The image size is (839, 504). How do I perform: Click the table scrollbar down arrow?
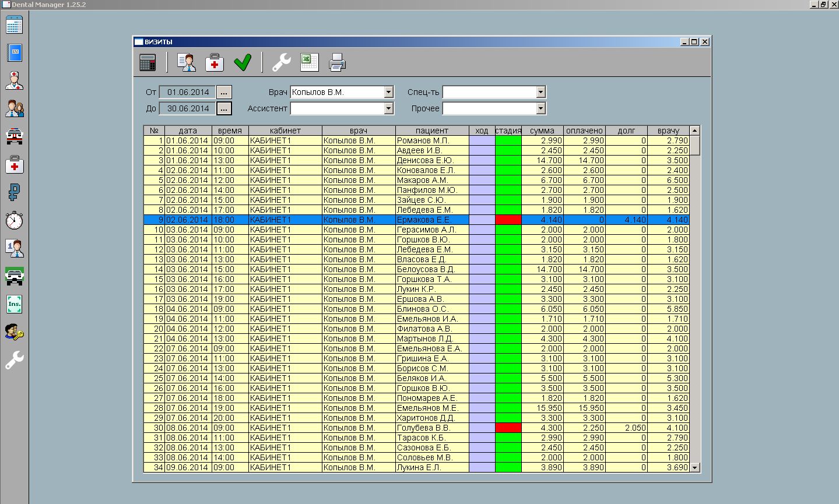[694, 467]
